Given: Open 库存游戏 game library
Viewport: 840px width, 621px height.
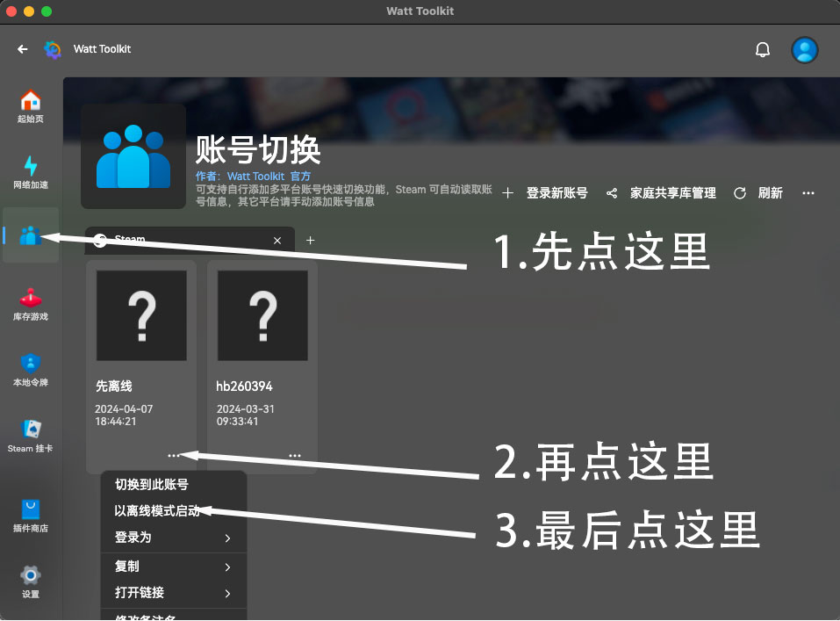Looking at the screenshot, I should 31,304.
